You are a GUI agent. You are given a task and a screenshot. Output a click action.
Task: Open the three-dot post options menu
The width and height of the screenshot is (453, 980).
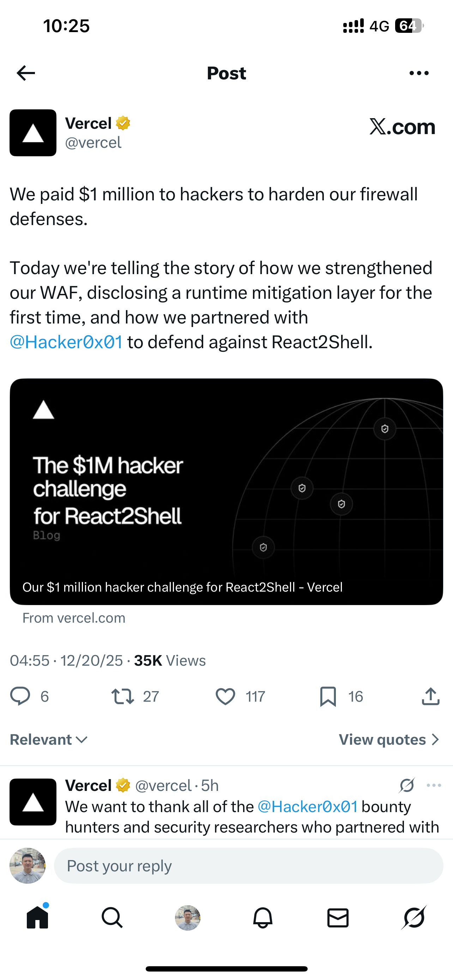coord(419,73)
